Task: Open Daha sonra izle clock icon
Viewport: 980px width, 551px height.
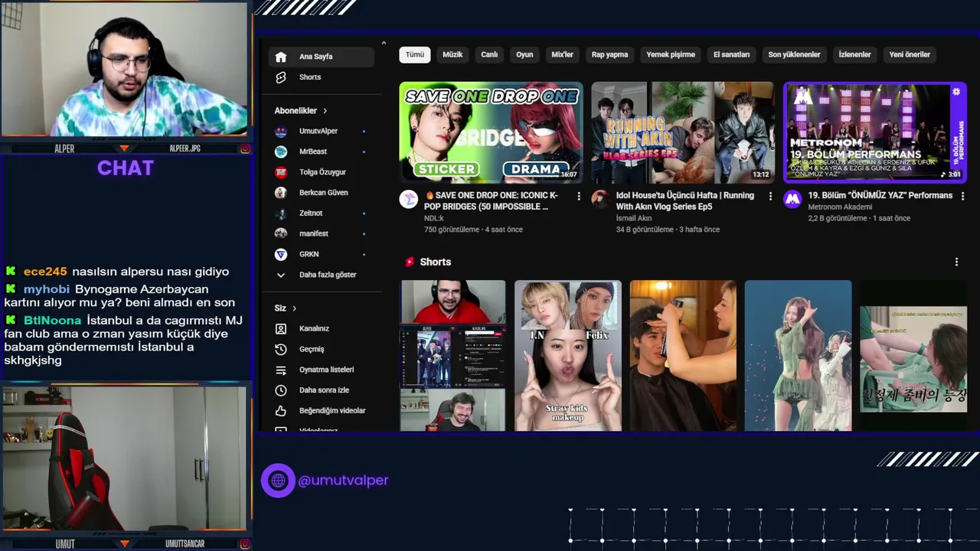Action: click(x=281, y=390)
